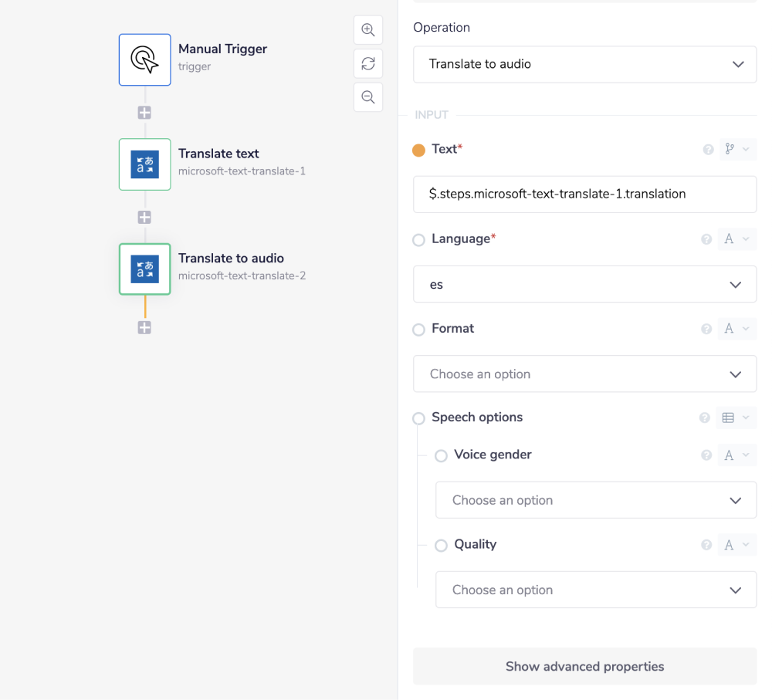Expand the Operation dropdown showing Translate to audio

tap(584, 64)
